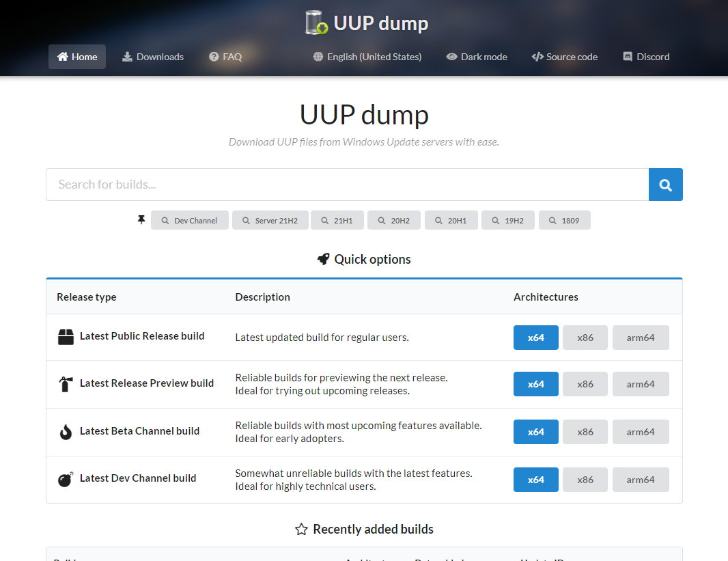
Task: Select the 1809 quick search chip
Action: click(x=565, y=220)
